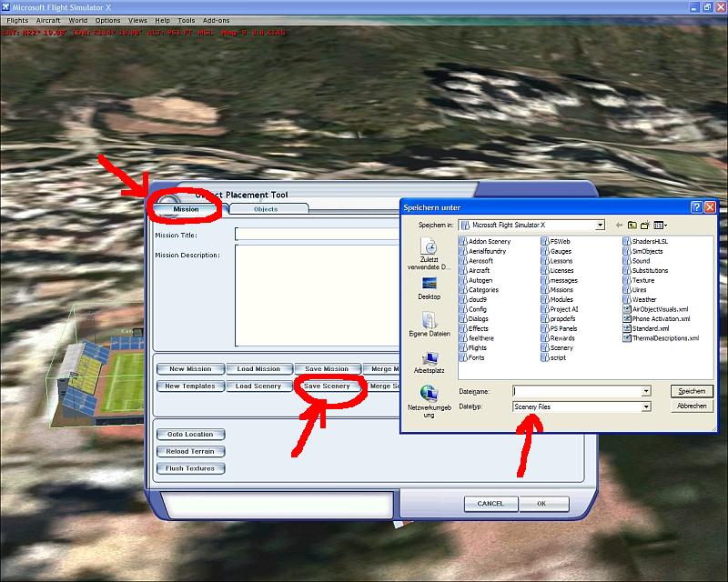The height and width of the screenshot is (582, 728).
Task: Open the view options menu icon
Action: (x=661, y=226)
